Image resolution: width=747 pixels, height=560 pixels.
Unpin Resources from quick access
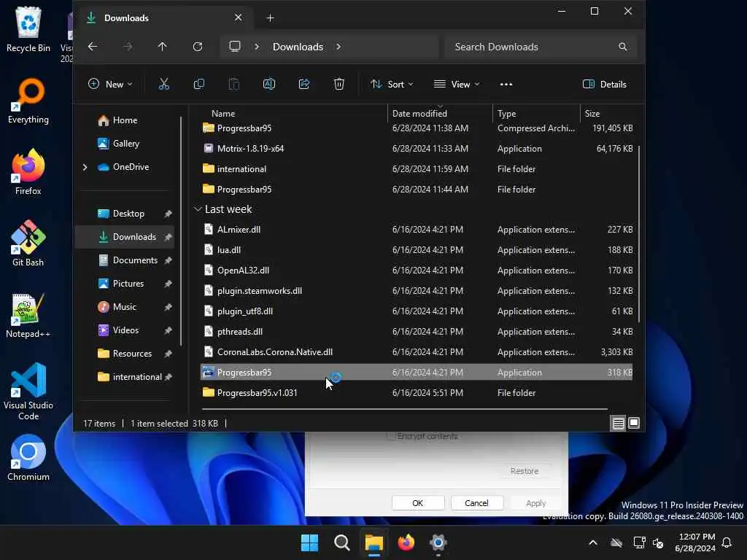pos(169,354)
